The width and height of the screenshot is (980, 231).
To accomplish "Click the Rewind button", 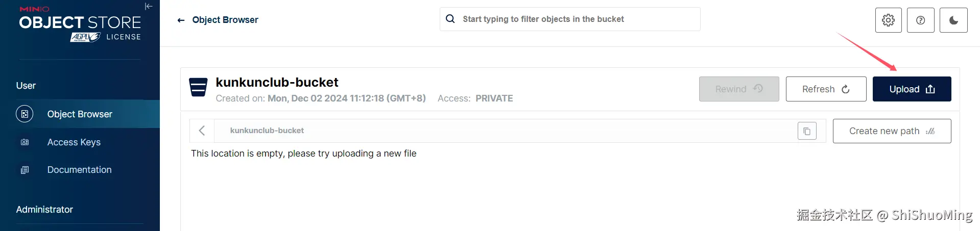I will point(738,89).
